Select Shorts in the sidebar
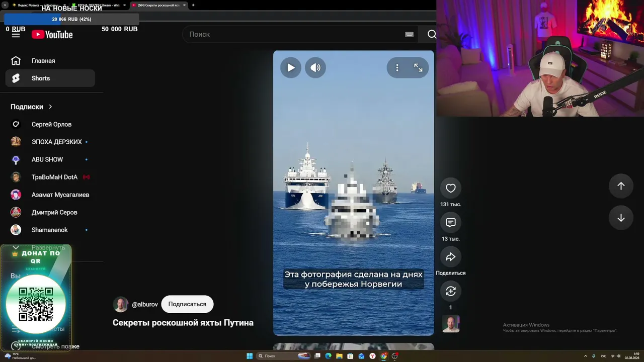 pos(50,78)
